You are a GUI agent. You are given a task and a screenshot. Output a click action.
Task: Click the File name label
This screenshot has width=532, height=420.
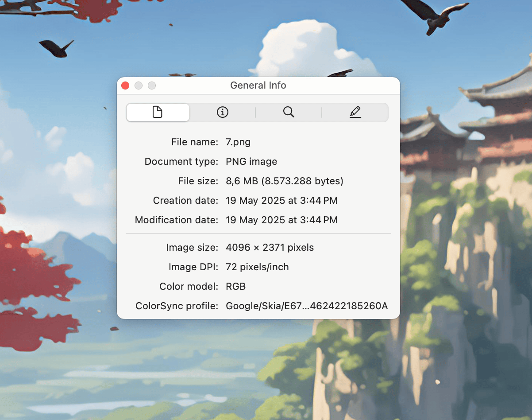(195, 142)
